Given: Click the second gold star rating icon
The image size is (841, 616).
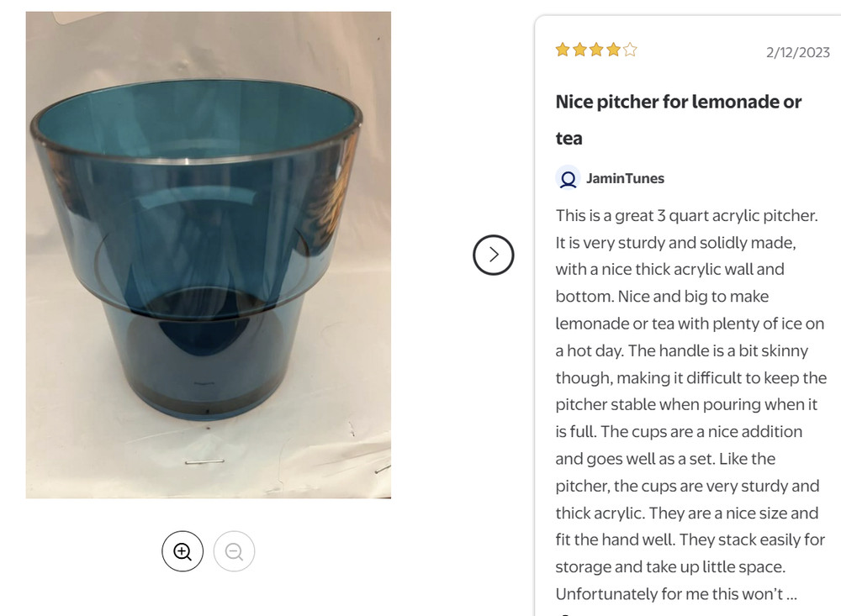Looking at the screenshot, I should click(x=578, y=50).
